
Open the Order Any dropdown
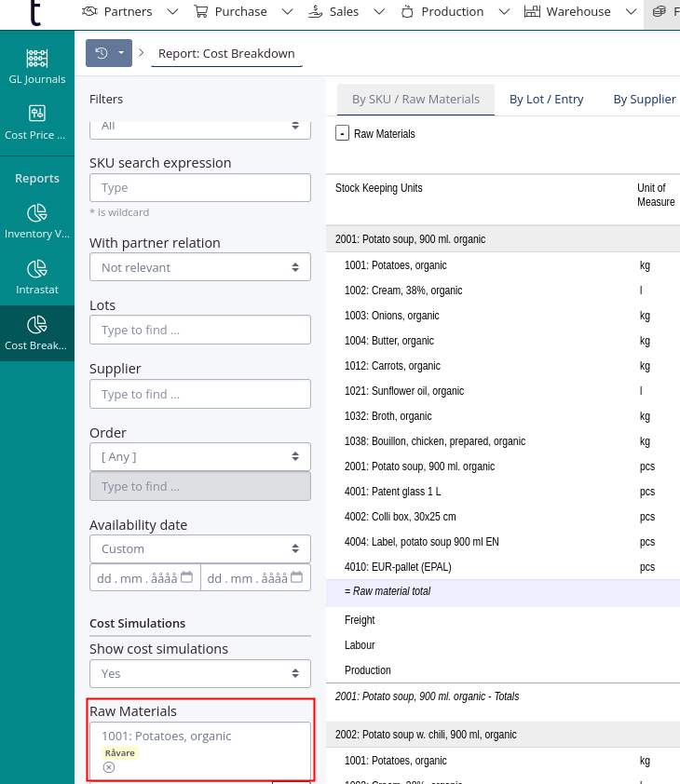200,456
